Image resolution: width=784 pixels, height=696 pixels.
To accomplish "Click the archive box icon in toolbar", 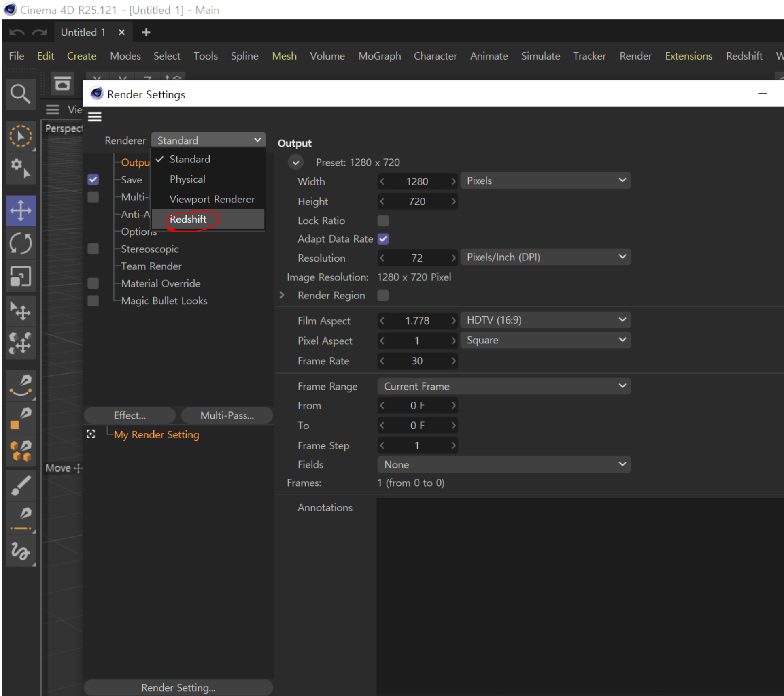I will click(x=62, y=84).
